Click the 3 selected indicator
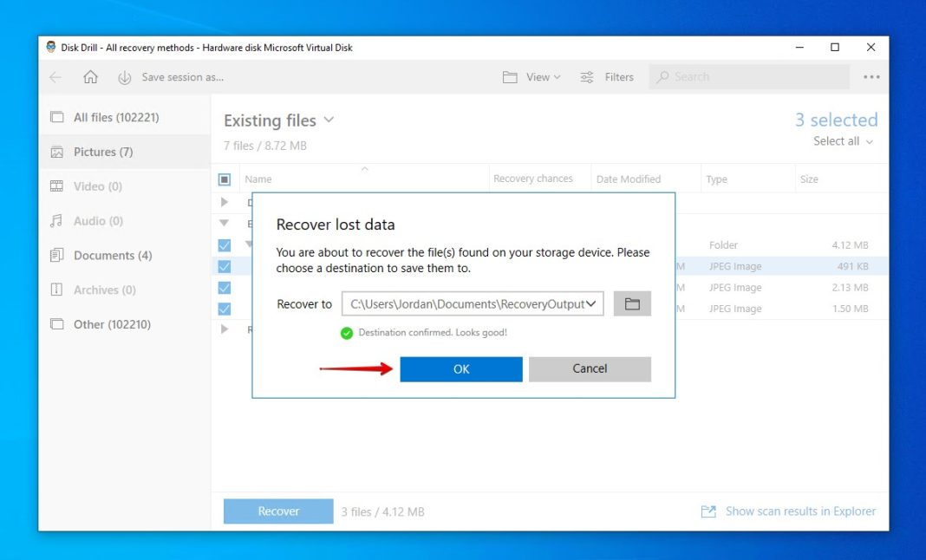Image resolution: width=926 pixels, height=560 pixels. pos(836,120)
